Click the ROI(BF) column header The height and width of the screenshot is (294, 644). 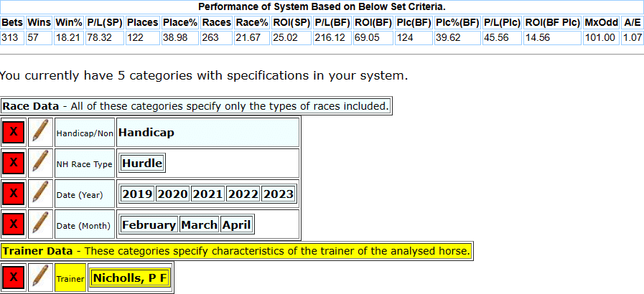[373, 22]
